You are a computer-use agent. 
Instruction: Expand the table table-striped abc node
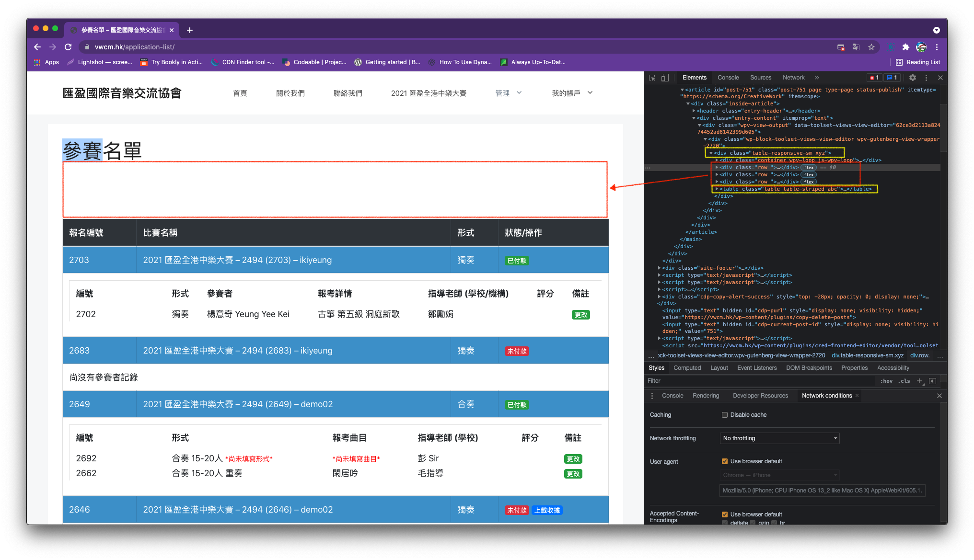pyautogui.click(x=717, y=189)
